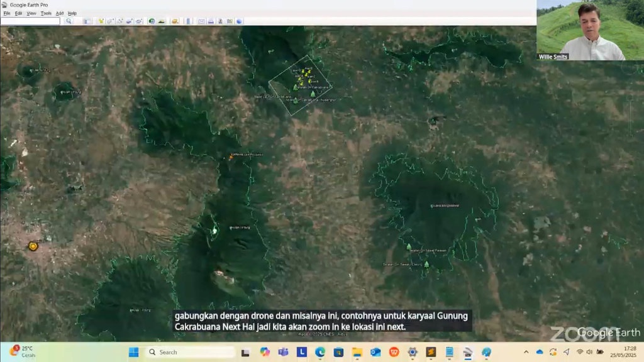Click the Windows Start button

[x=133, y=352]
